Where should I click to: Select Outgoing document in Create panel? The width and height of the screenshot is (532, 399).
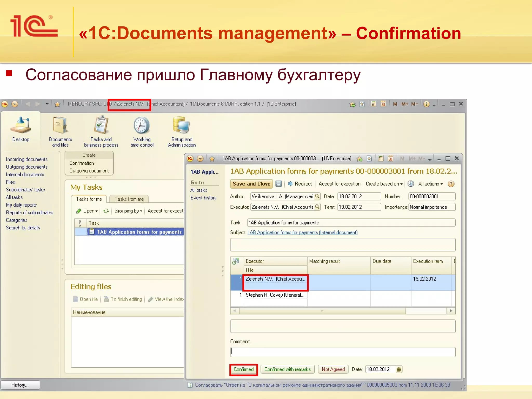89,171
